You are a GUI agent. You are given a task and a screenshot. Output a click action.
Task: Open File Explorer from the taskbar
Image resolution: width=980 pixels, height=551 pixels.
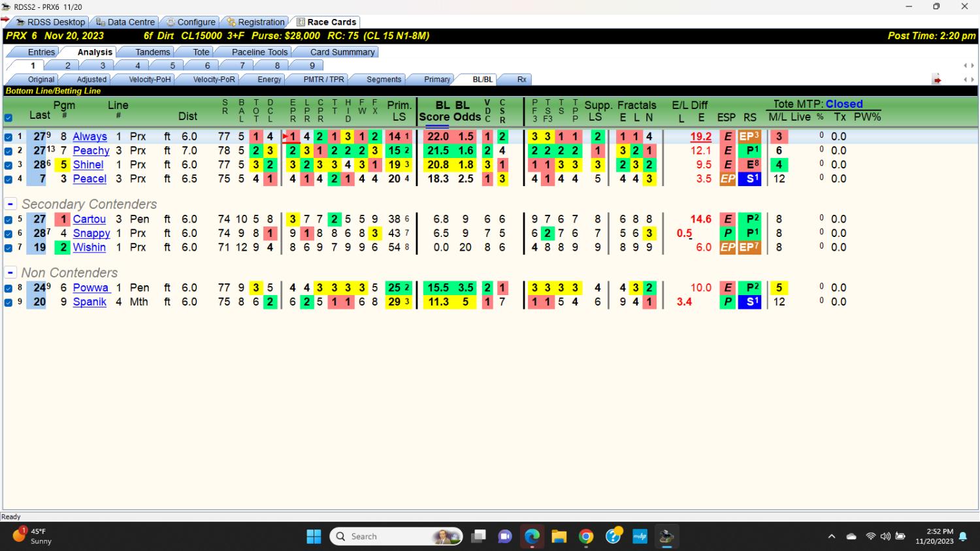pyautogui.click(x=559, y=537)
